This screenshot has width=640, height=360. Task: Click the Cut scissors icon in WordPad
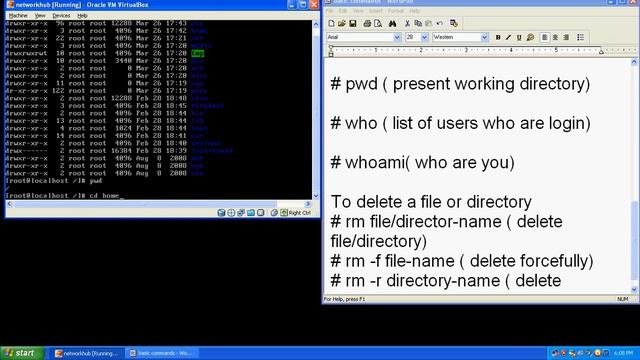407,24
